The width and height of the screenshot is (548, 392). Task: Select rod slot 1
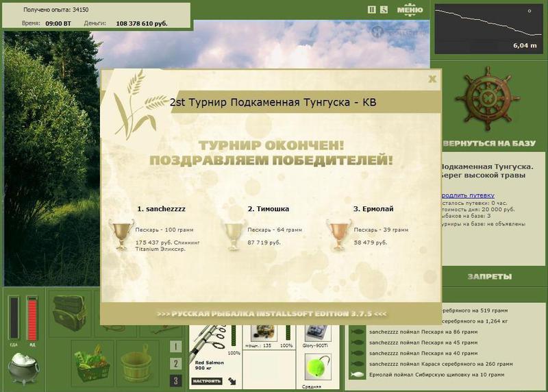click(175, 347)
